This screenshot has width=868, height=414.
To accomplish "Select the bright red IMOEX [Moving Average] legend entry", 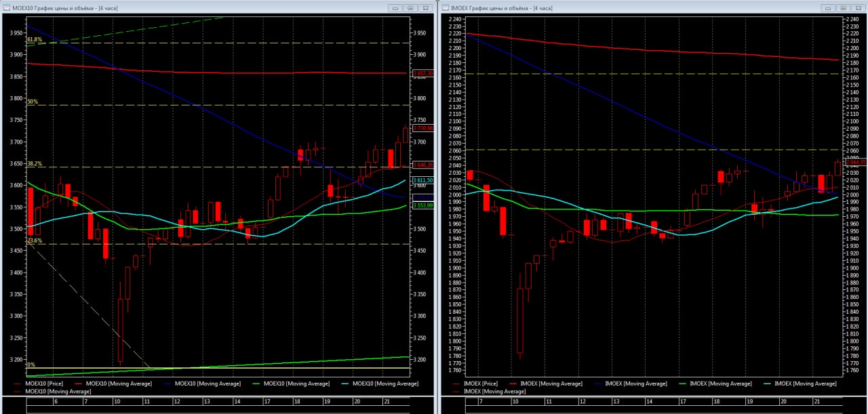I will (546, 384).
